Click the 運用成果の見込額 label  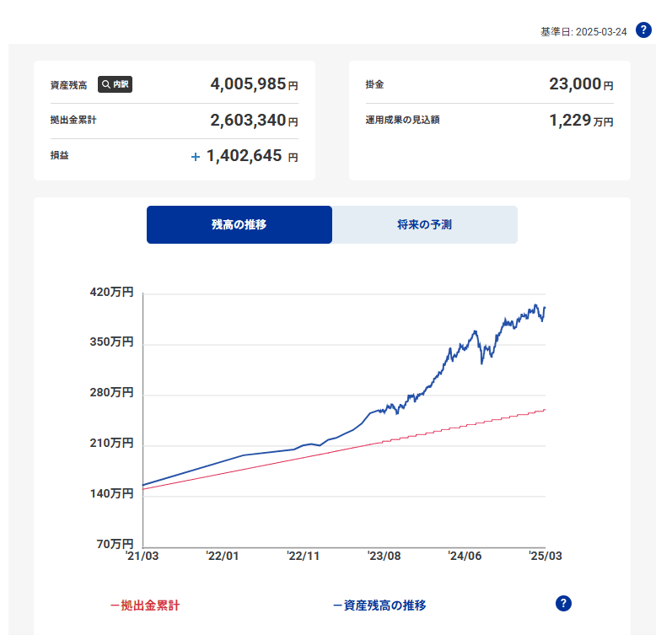402,120
